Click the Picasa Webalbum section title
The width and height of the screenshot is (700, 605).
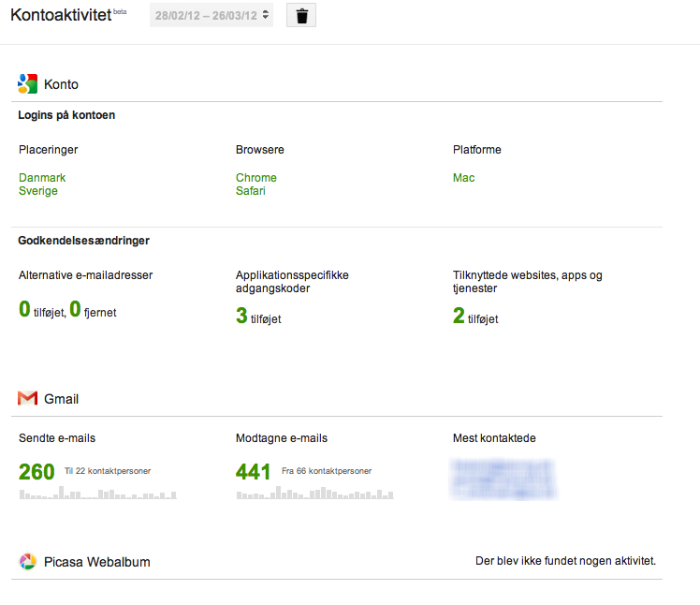tap(97, 562)
